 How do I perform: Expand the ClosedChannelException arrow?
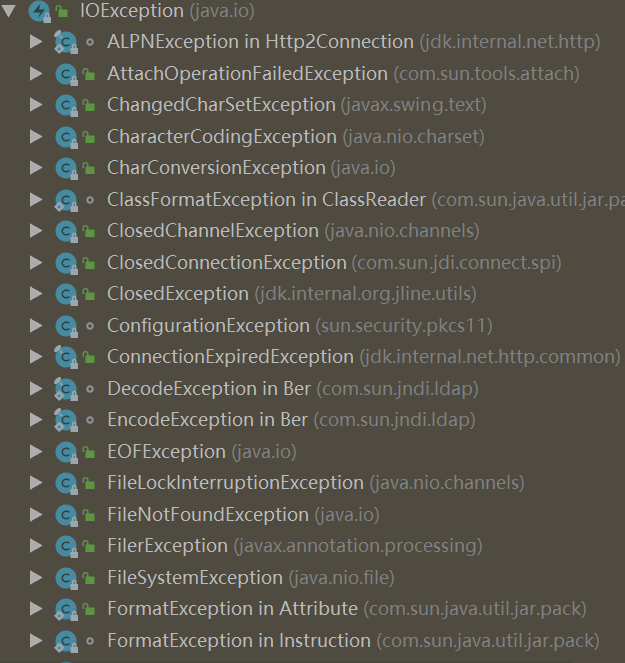click(36, 231)
